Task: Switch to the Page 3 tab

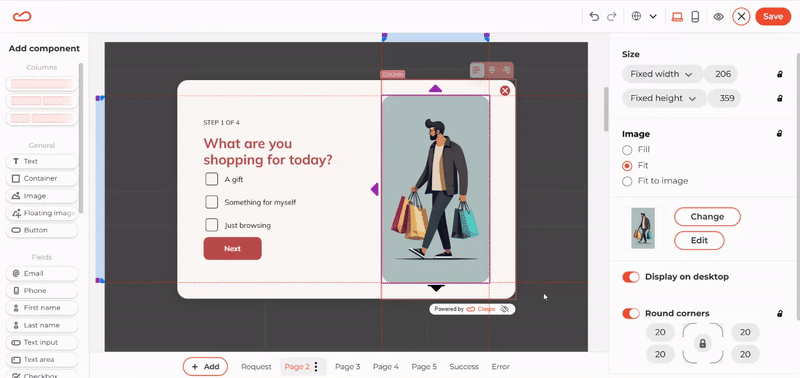Action: [x=347, y=367]
